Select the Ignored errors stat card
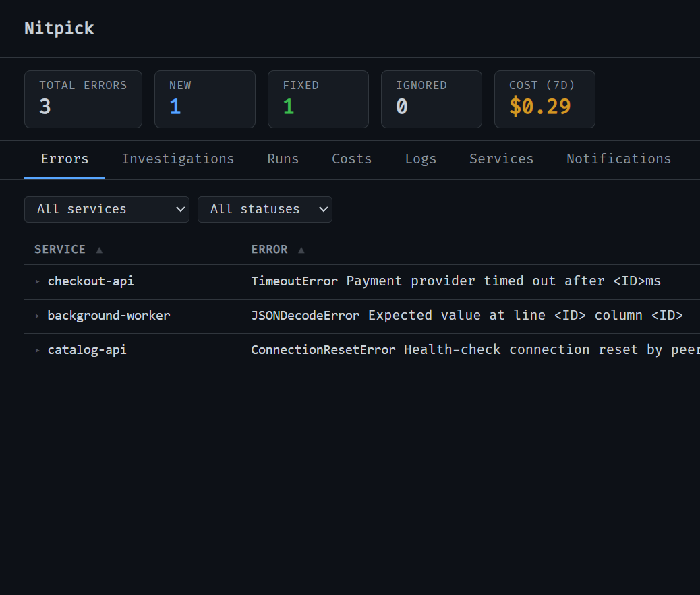 coord(432,99)
